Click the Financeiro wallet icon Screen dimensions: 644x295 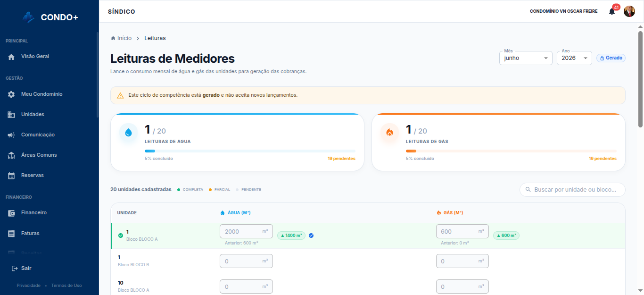pos(11,213)
